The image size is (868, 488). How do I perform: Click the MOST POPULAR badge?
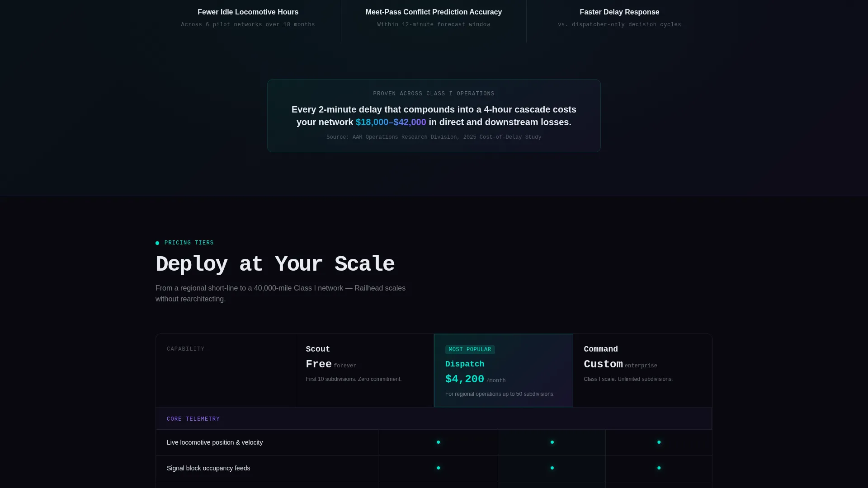[x=470, y=350]
